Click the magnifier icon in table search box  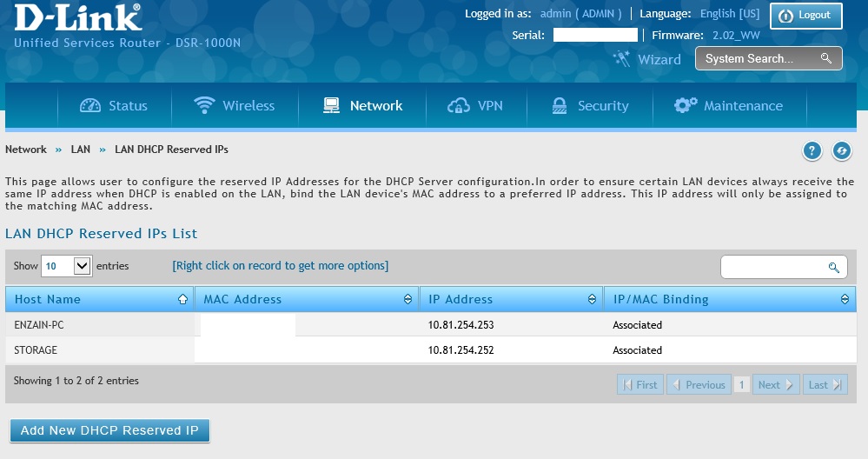point(833,267)
